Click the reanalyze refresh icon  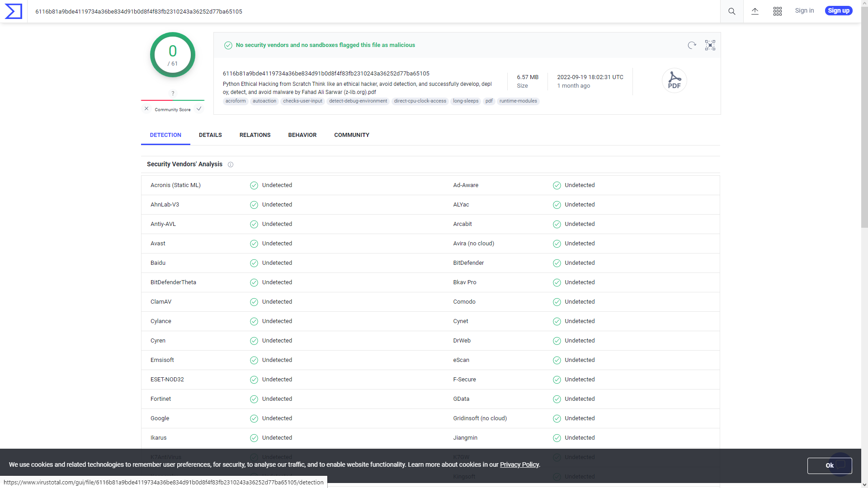692,45
